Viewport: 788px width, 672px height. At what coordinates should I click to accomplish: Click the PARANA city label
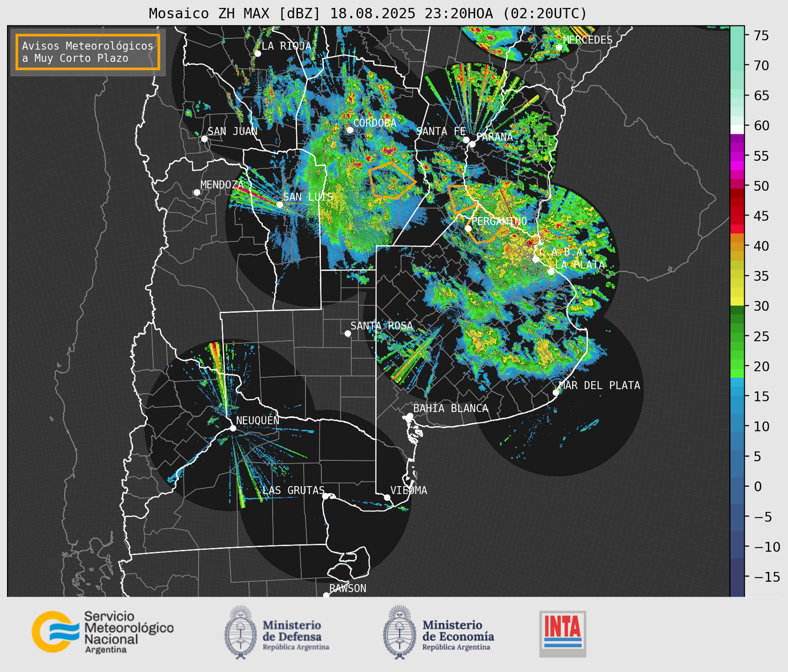pos(494,137)
